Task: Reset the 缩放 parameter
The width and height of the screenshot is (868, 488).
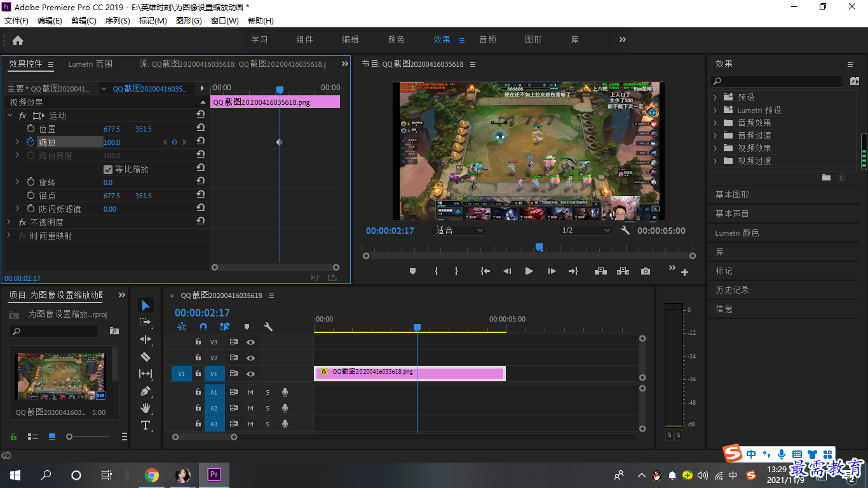Action: [200, 141]
